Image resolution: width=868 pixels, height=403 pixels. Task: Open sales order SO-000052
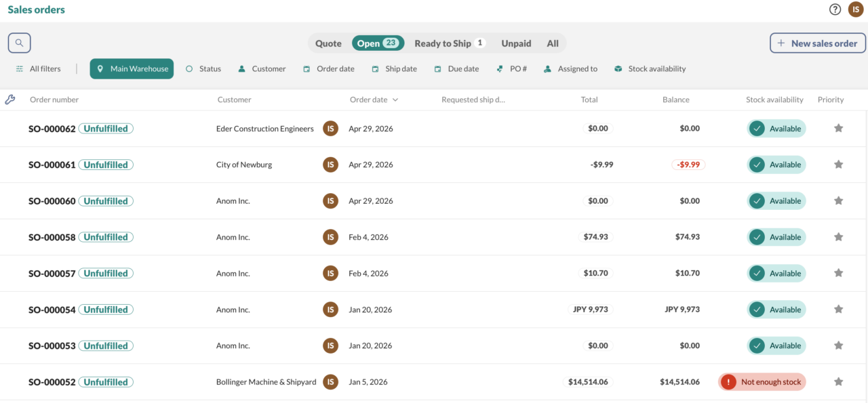[x=52, y=382]
